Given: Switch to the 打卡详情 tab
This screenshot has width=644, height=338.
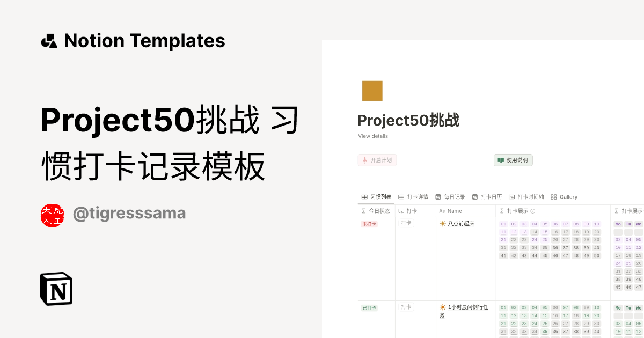Looking at the screenshot, I should (413, 197).
